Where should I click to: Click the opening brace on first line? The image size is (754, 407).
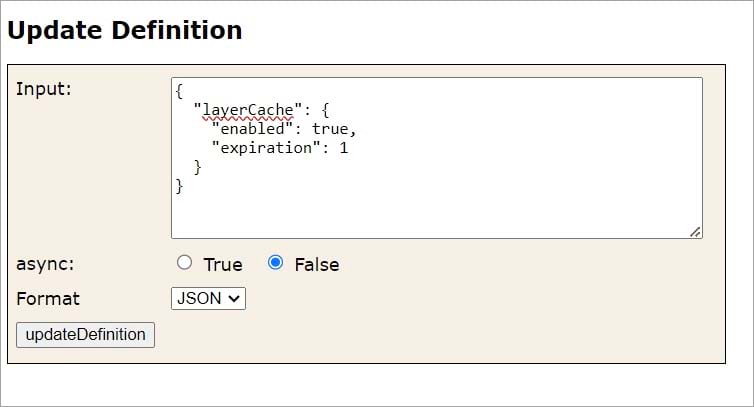(179, 91)
